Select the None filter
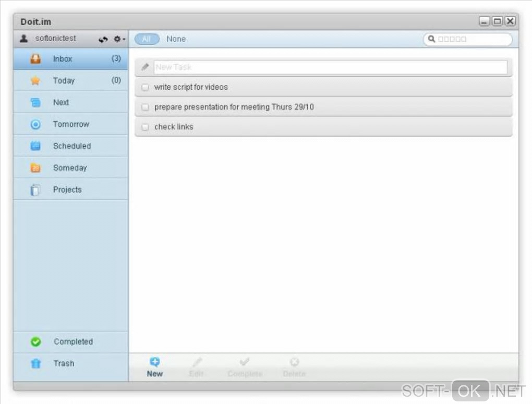Screen dimensions: 532x404 [176, 39]
